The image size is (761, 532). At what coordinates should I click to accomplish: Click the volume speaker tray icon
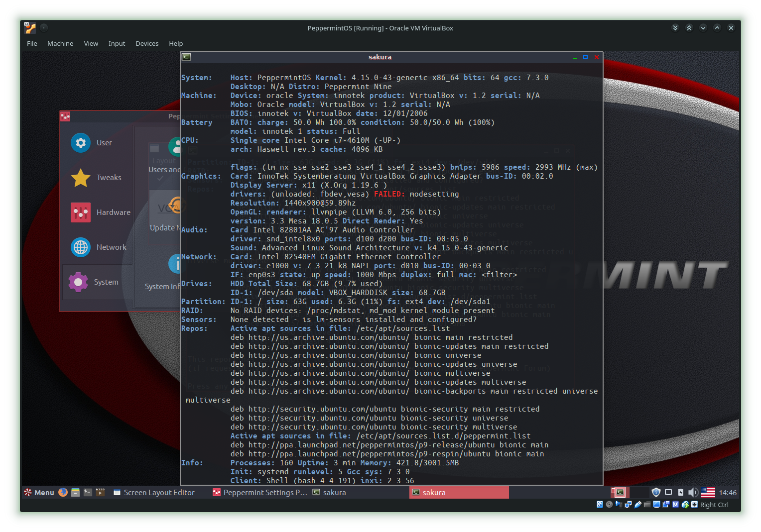tap(693, 492)
